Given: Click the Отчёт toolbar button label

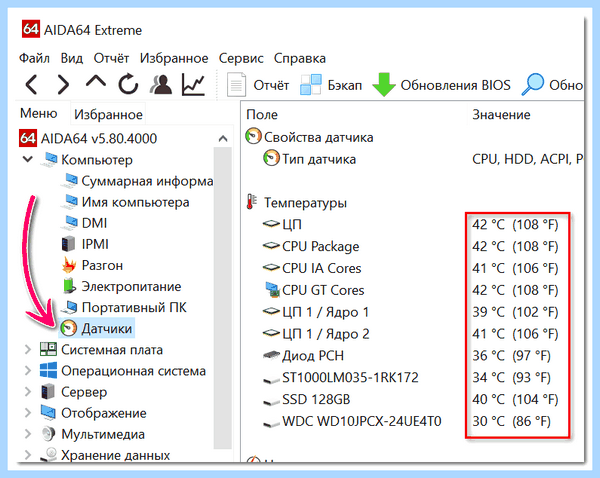Looking at the screenshot, I should click(271, 85).
